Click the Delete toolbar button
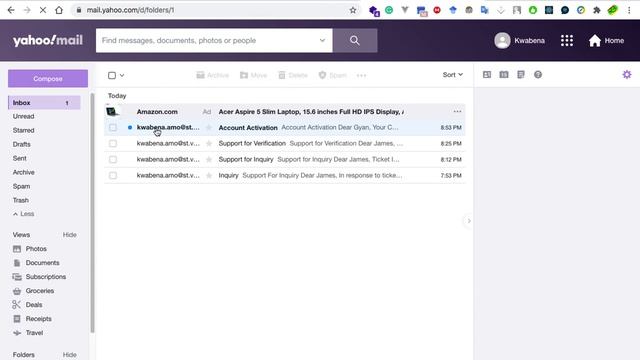This screenshot has height=360, width=640. pyautogui.click(x=293, y=75)
